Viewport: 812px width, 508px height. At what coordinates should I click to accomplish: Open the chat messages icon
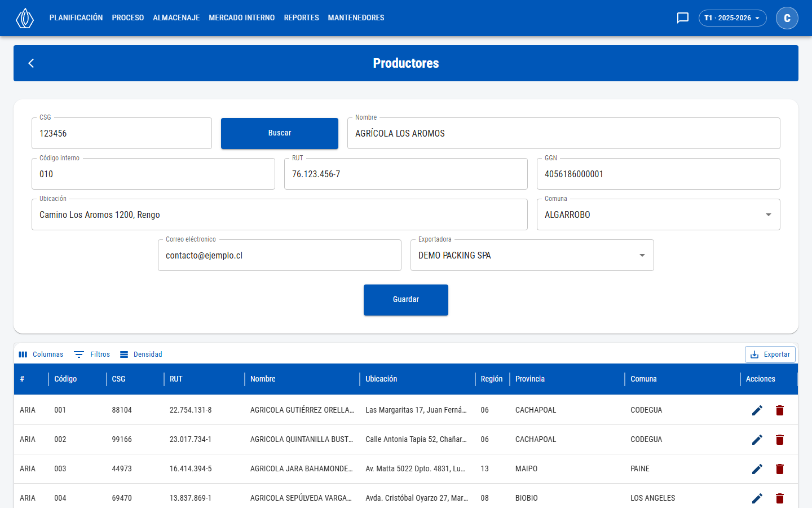(683, 18)
